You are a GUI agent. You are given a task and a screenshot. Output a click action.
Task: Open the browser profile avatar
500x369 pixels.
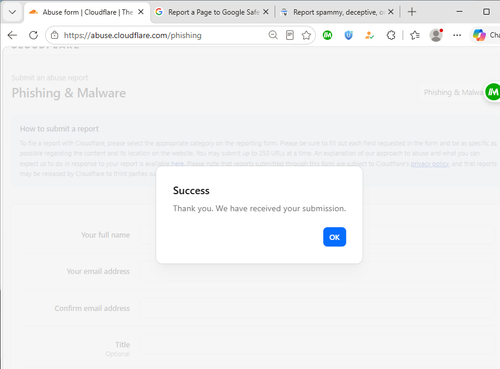point(436,35)
